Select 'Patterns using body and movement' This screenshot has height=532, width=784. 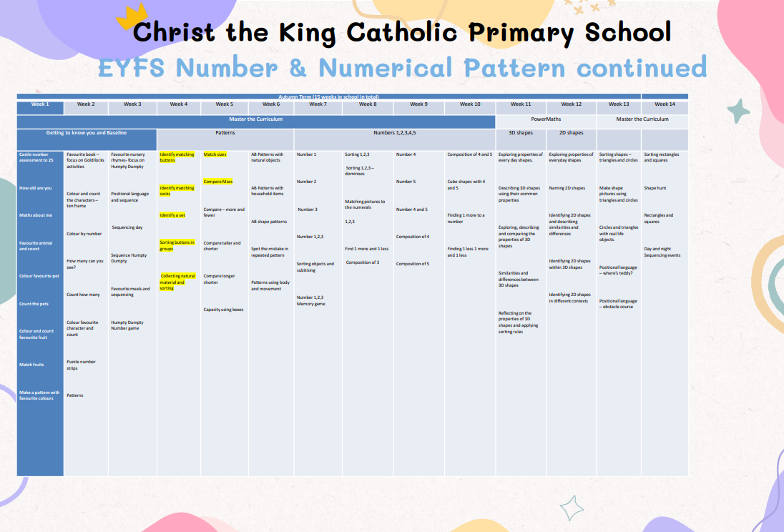270,285
